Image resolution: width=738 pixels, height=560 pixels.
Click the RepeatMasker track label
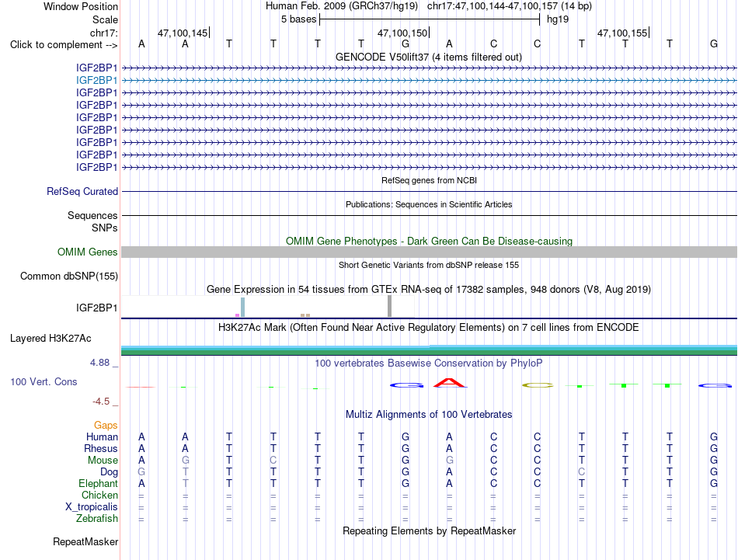85,542
